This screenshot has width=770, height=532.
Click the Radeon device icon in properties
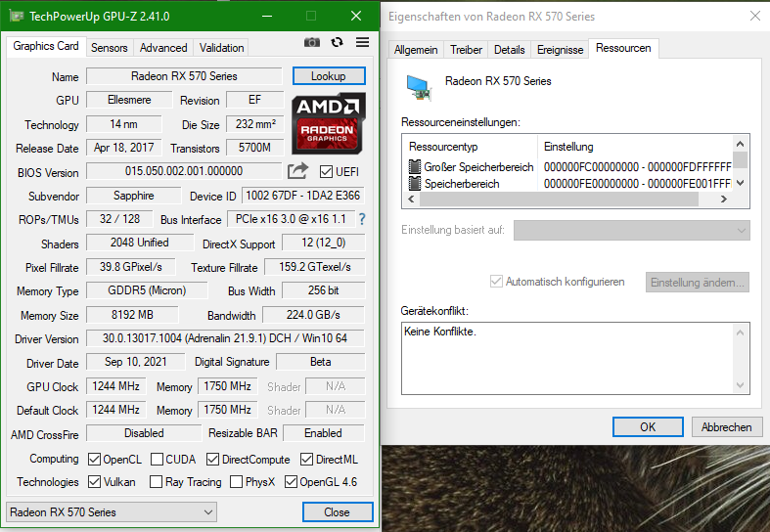(419, 88)
